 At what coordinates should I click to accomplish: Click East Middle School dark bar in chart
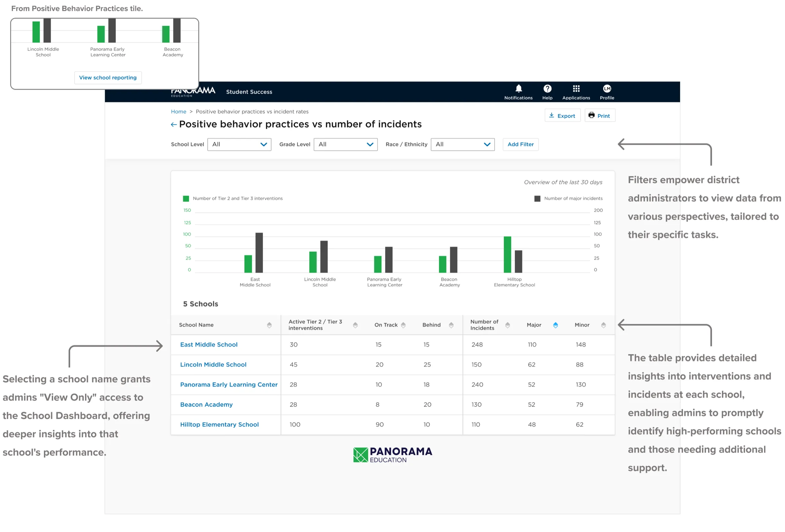pos(259,253)
